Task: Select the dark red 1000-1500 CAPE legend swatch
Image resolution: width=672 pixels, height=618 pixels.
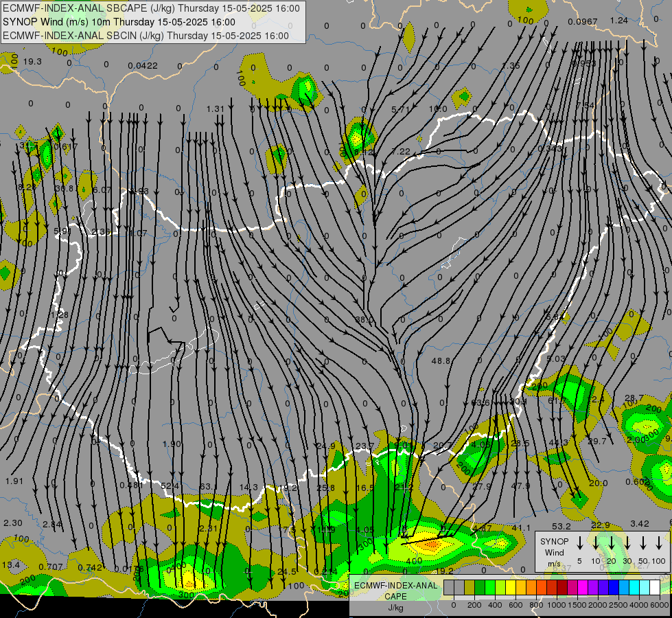Action: click(562, 588)
